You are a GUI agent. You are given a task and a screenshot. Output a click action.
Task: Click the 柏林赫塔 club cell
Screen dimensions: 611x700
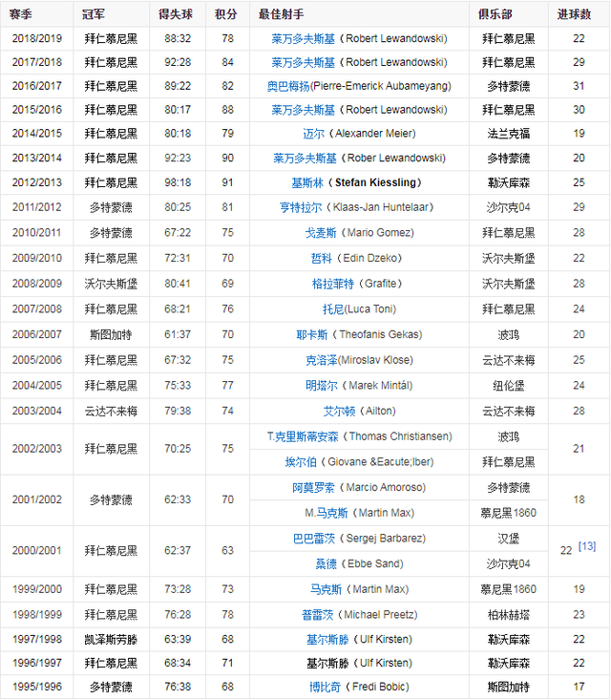(x=508, y=615)
